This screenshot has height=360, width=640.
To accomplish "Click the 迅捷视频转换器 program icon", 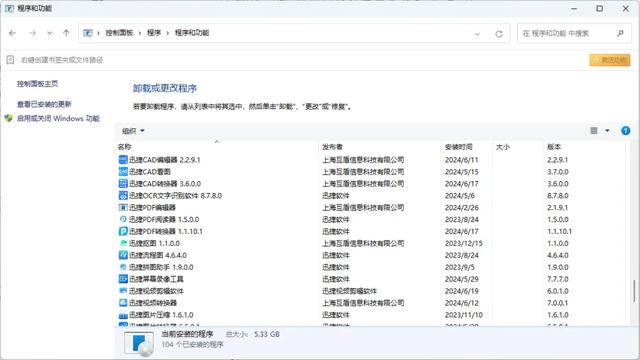I will tap(123, 303).
